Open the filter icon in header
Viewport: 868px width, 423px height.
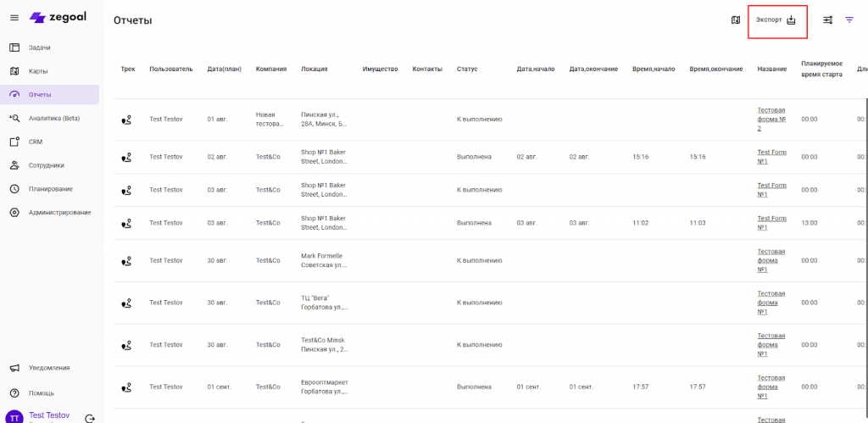(x=849, y=20)
